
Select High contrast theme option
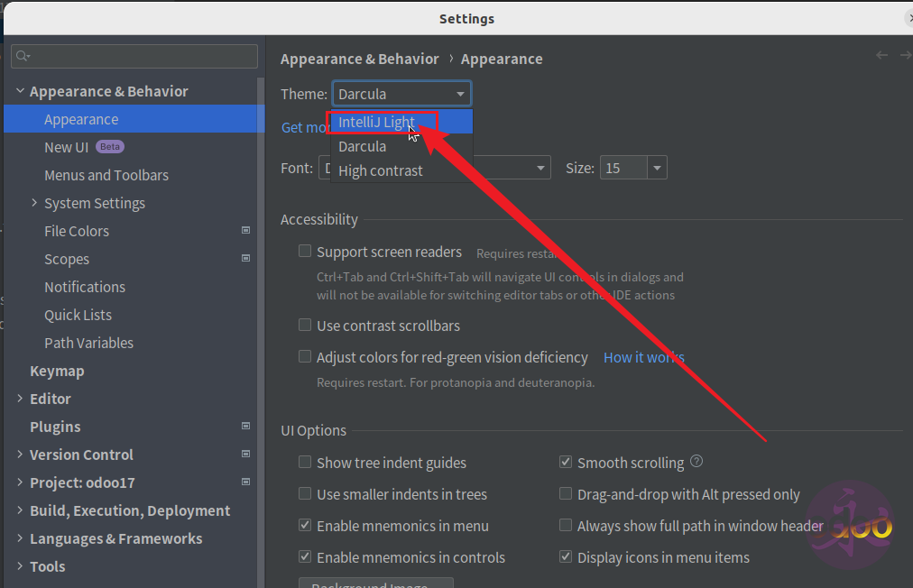click(x=401, y=170)
